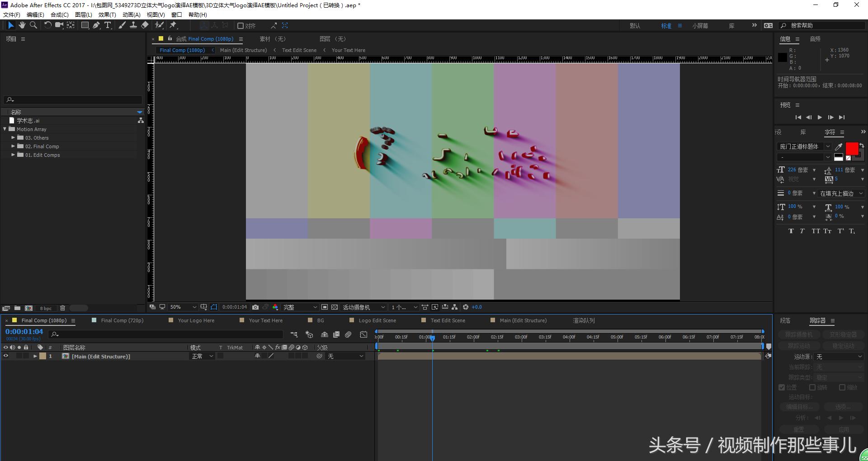Create a new folder in Project panel
Screen dimensions: 868x461
click(x=17, y=308)
